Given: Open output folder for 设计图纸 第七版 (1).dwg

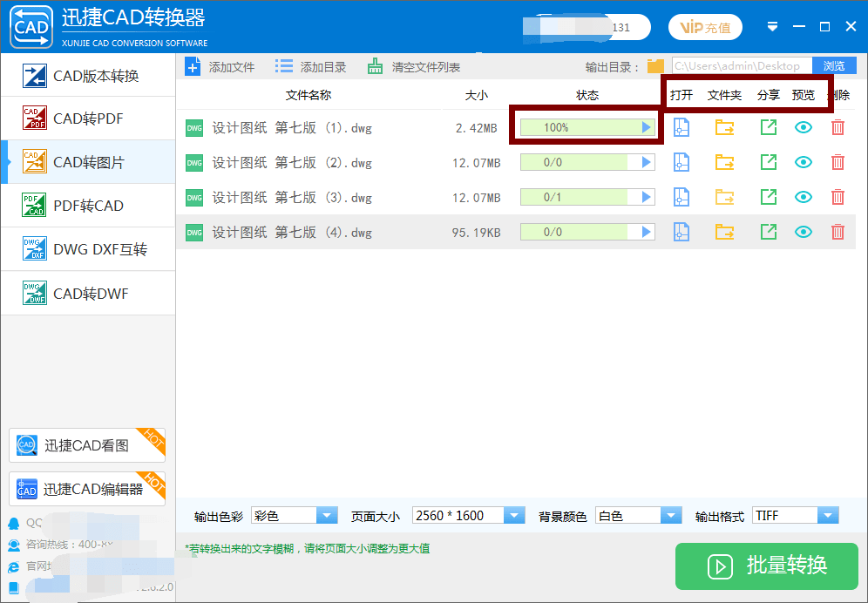Looking at the screenshot, I should 724,127.
